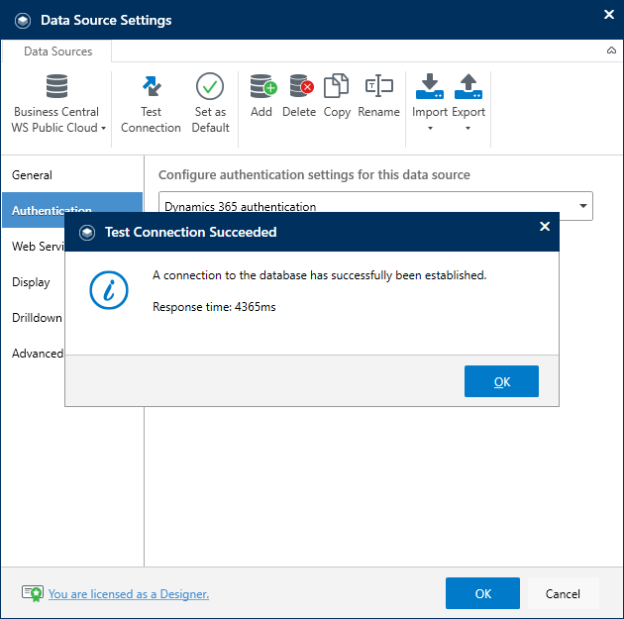Close the Data Source Settings window
This screenshot has width=624, height=619.
click(x=609, y=14)
